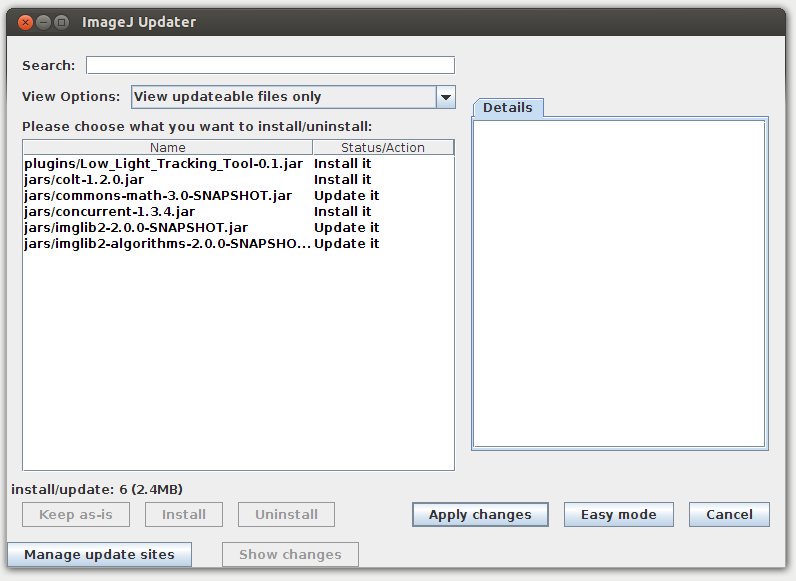The image size is (796, 581).
Task: Click 'Install it' action for colt-1.2.0.jar
Action: pos(343,179)
